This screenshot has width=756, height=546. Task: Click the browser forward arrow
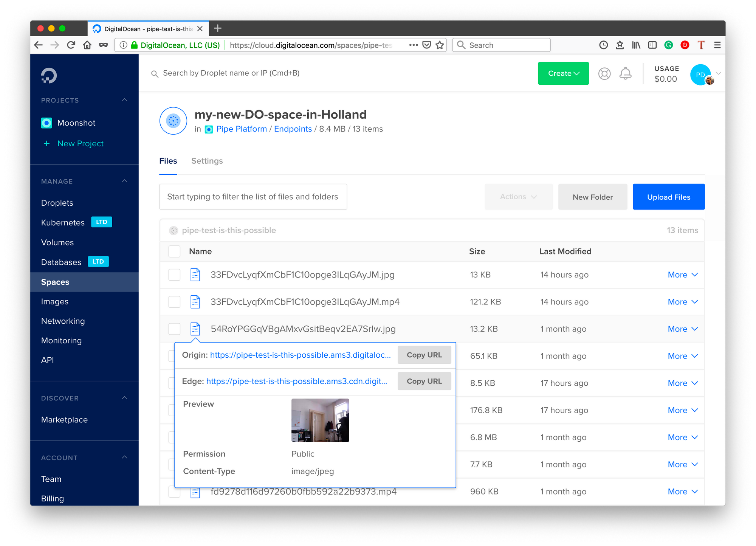[55, 45]
